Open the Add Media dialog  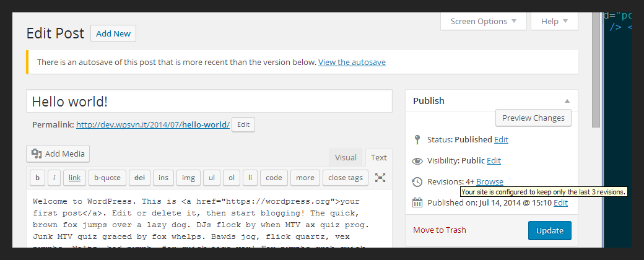point(58,154)
